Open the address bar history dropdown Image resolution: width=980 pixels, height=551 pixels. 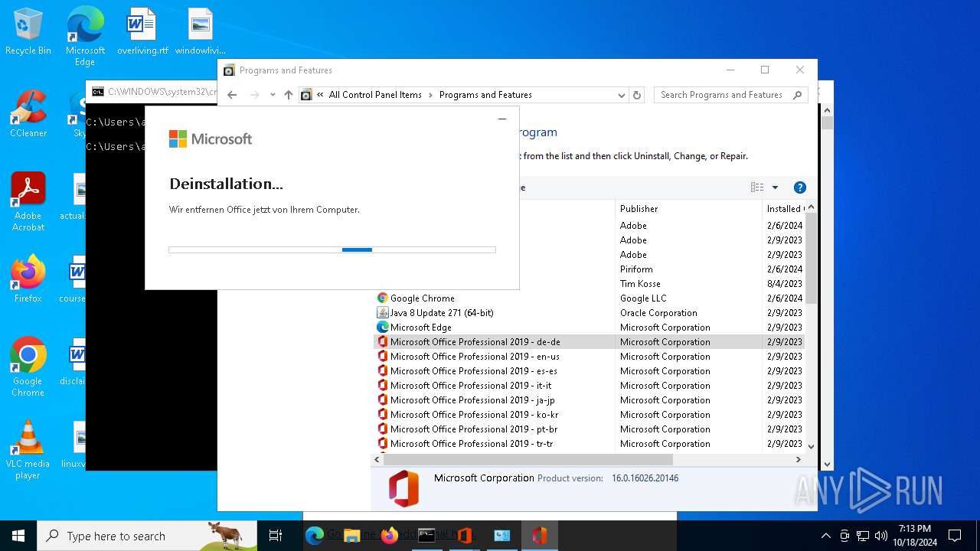pos(621,95)
